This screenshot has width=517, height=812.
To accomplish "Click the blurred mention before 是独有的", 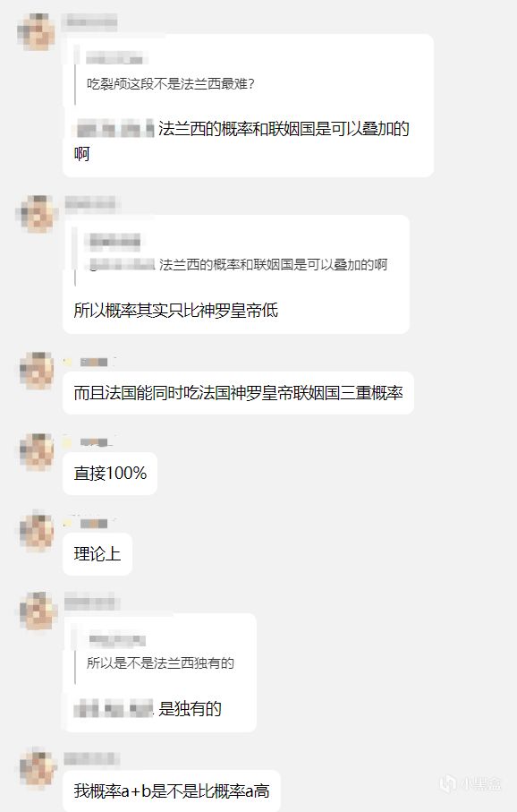I will pyautogui.click(x=114, y=708).
